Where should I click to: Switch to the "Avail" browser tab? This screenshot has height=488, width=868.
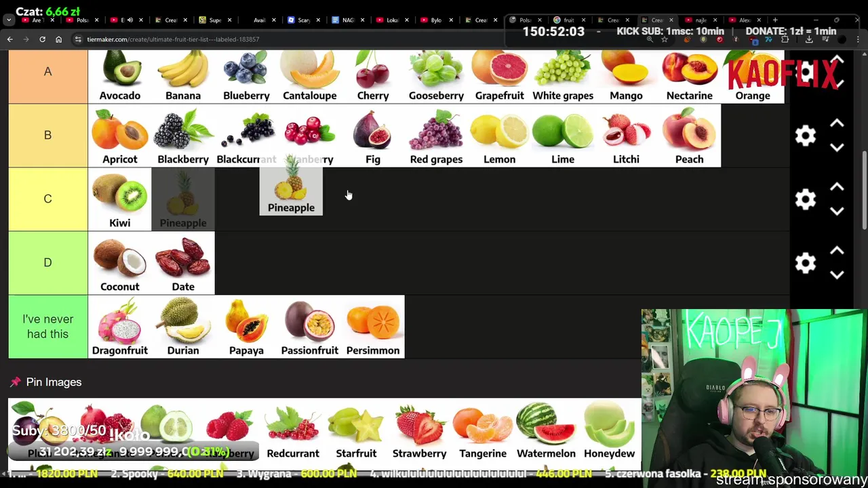(x=260, y=20)
